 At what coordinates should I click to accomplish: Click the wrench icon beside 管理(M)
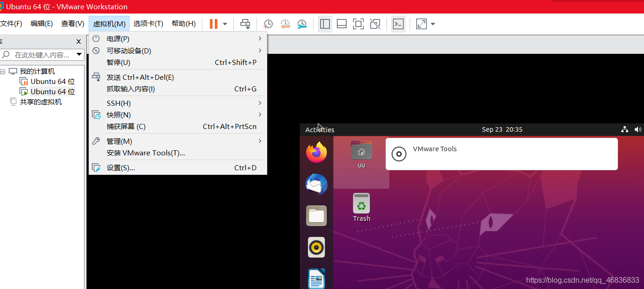96,141
